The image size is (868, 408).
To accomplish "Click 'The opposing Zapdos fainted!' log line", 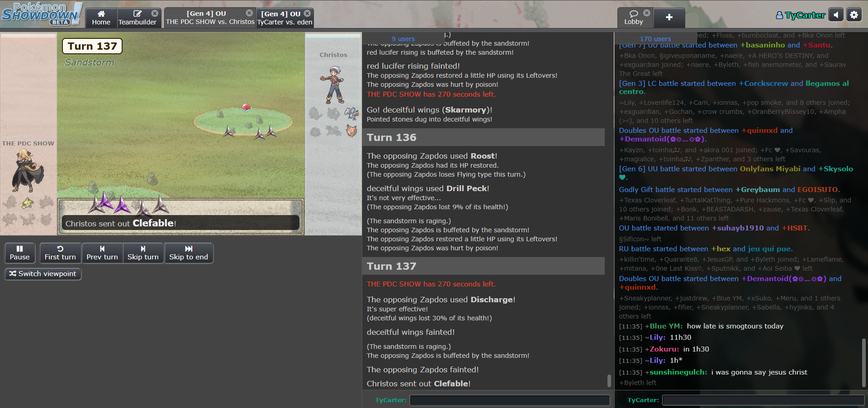I will click(422, 370).
